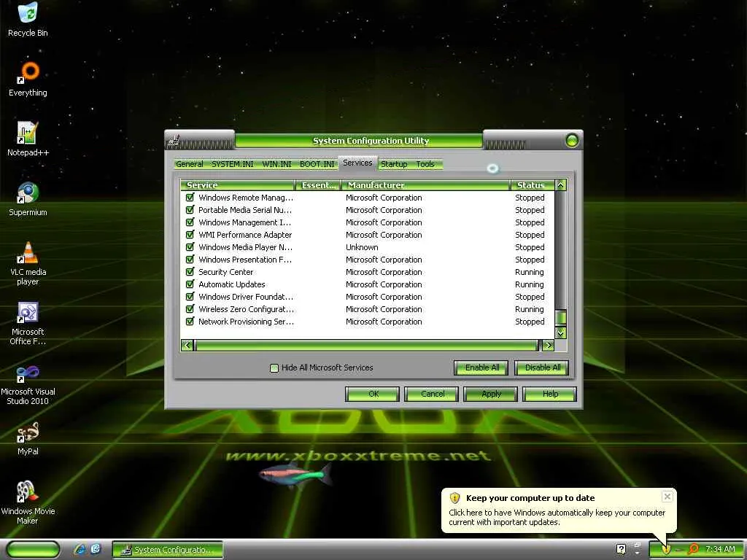
Task: Click the Disable All button
Action: tap(542, 367)
